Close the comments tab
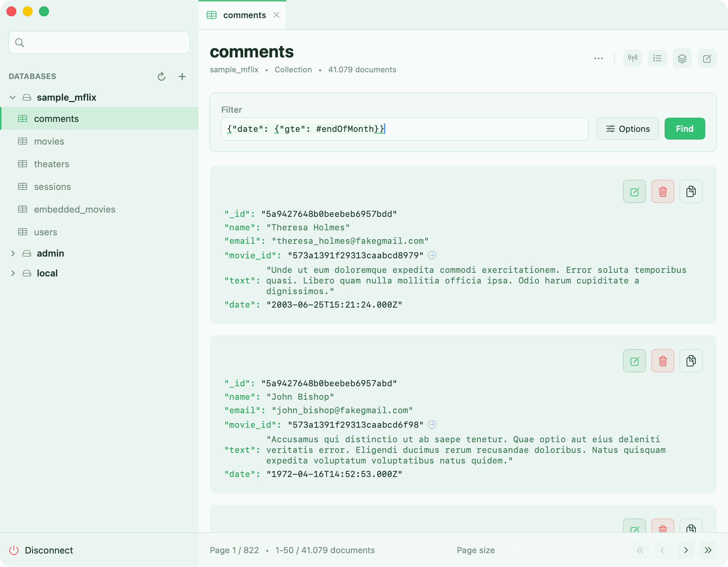Screen dimensions: 728x567 [x=276, y=15]
